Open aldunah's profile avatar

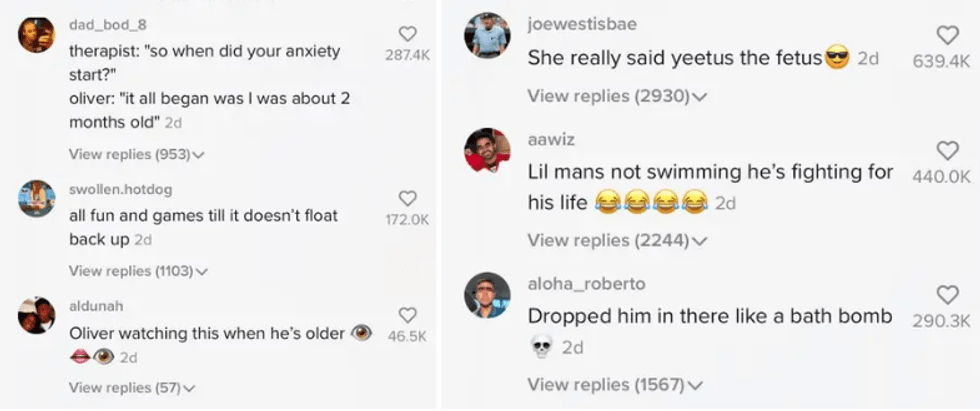pos(37,315)
